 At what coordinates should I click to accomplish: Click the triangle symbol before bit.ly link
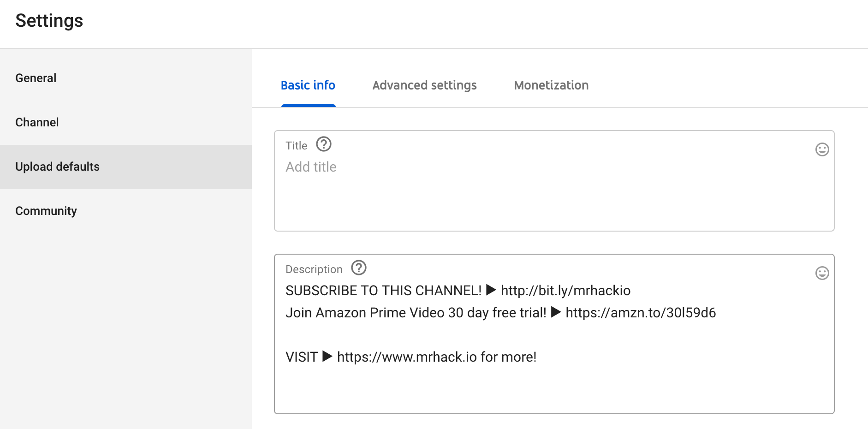(491, 290)
